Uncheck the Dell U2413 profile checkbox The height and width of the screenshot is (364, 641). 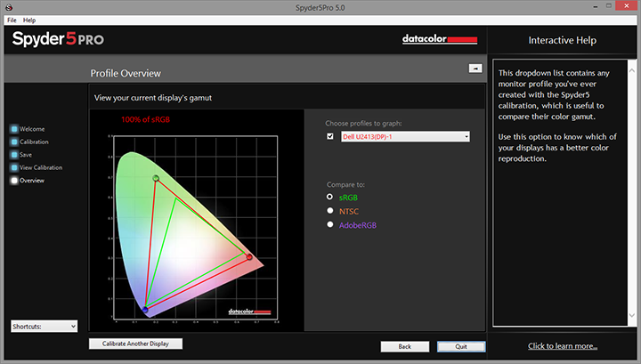tap(330, 136)
